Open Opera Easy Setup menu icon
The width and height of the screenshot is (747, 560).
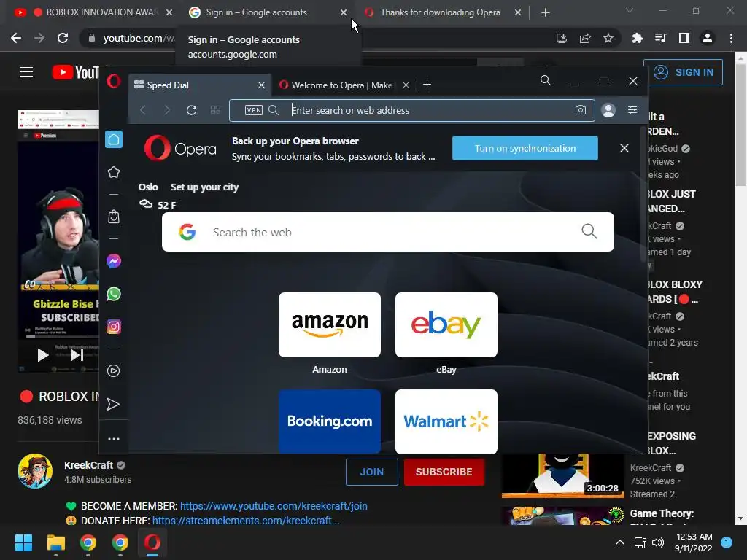tap(632, 110)
